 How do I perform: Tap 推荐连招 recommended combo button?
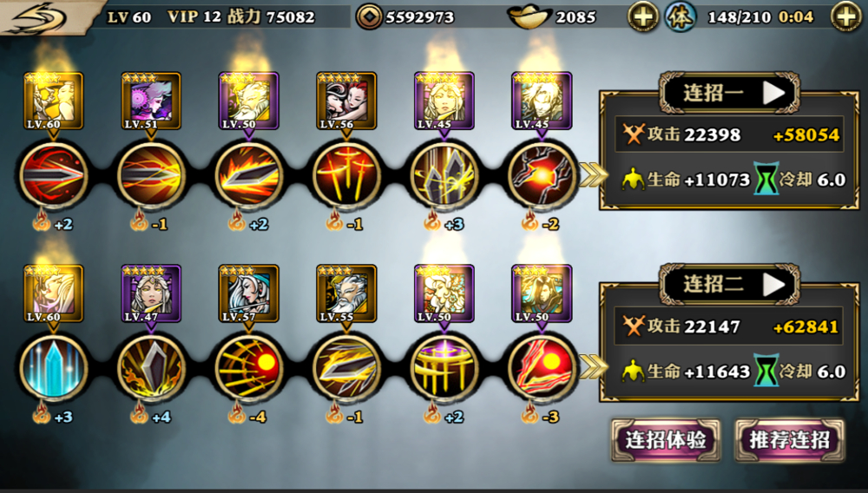tap(790, 440)
